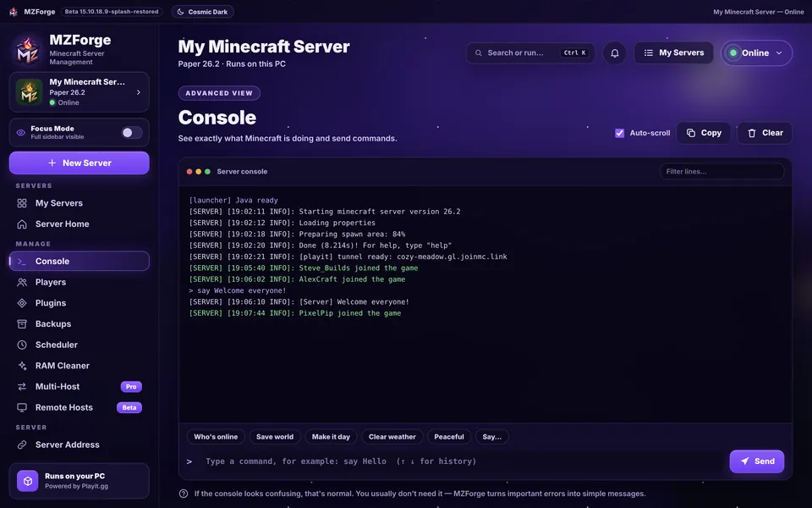Open Remote Hosts section
This screenshot has height=508, width=812.
(80, 407)
